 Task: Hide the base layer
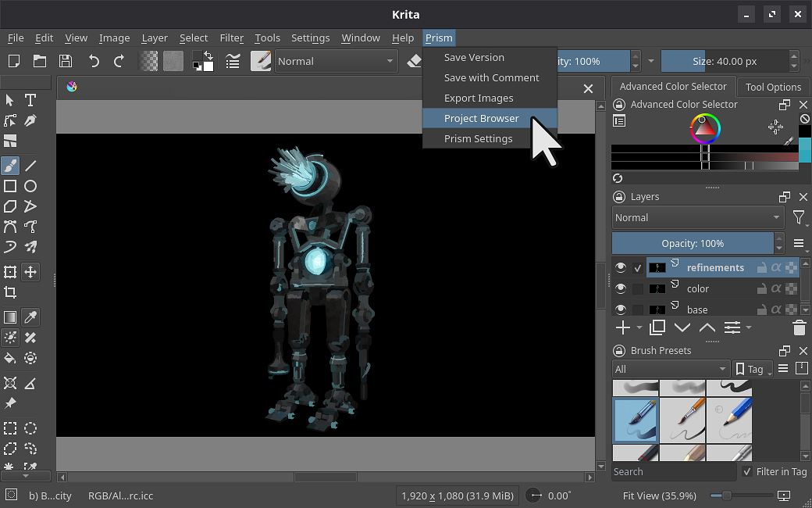621,309
